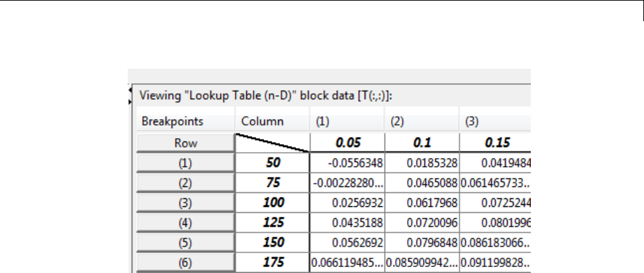Select row button (5)
The height and width of the screenshot is (273, 644).
tap(185, 241)
